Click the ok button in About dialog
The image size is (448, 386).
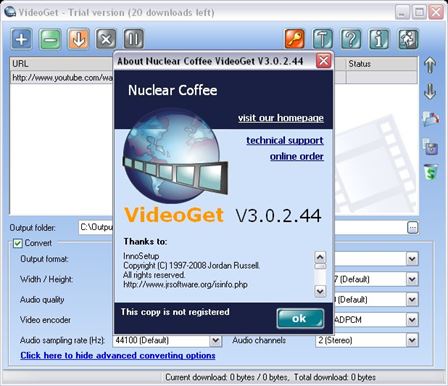tap(300, 319)
